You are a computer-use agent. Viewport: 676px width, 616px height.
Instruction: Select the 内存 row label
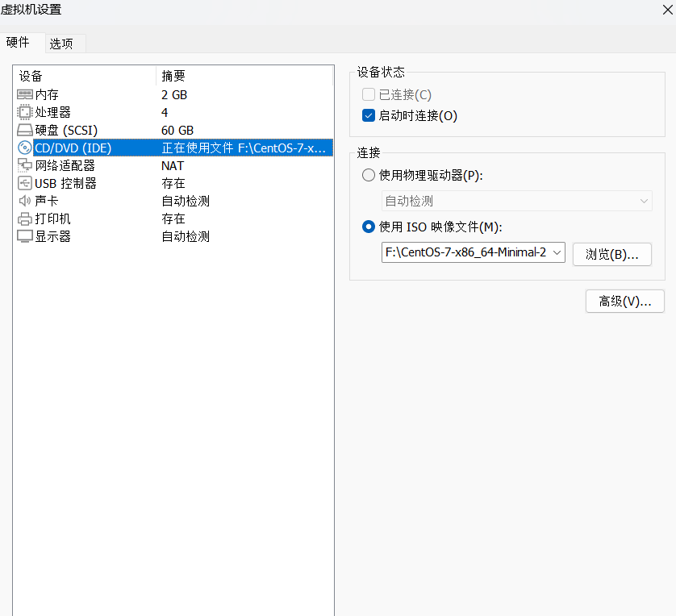point(47,94)
